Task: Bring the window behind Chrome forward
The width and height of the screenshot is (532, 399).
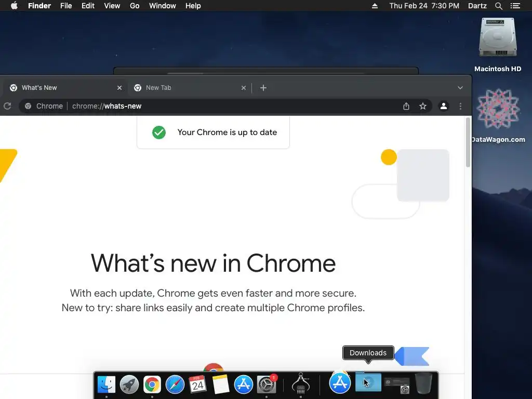Action: point(265,71)
